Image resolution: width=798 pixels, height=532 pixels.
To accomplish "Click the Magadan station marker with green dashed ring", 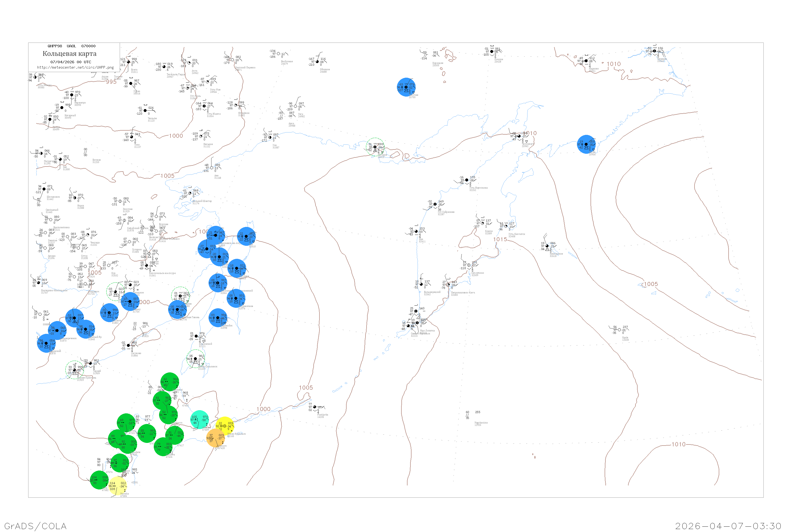I will click(x=375, y=147).
